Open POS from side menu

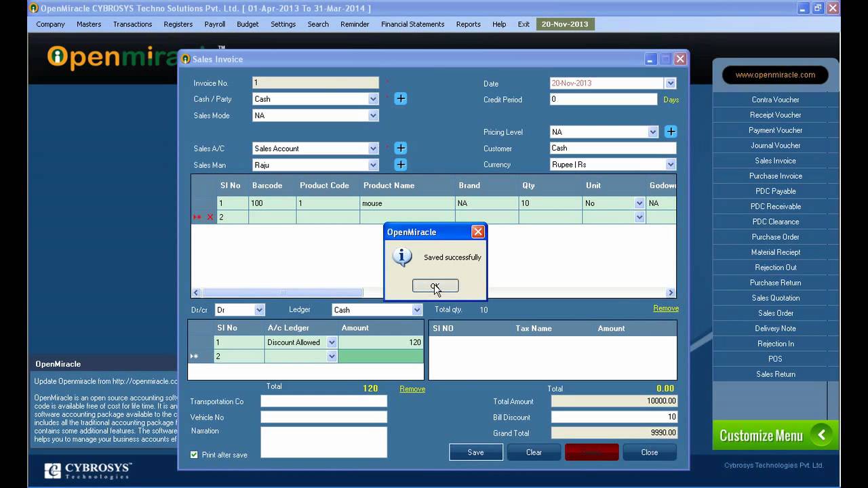tap(775, 359)
